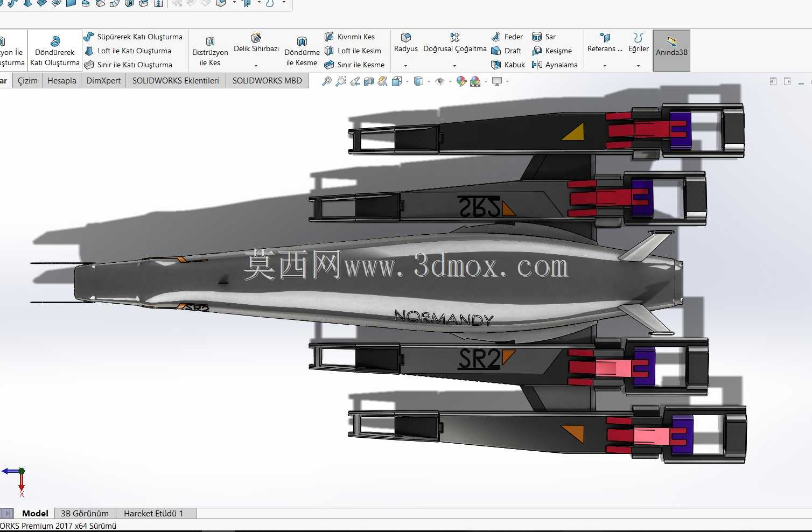Click Zoom to Fit view icon
The width and height of the screenshot is (812, 532).
(x=327, y=81)
